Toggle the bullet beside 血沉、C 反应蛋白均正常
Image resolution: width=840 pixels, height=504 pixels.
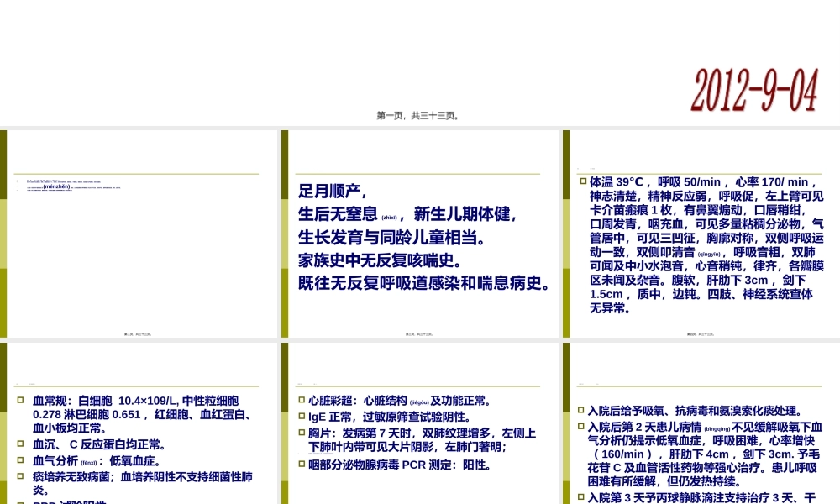click(18, 444)
